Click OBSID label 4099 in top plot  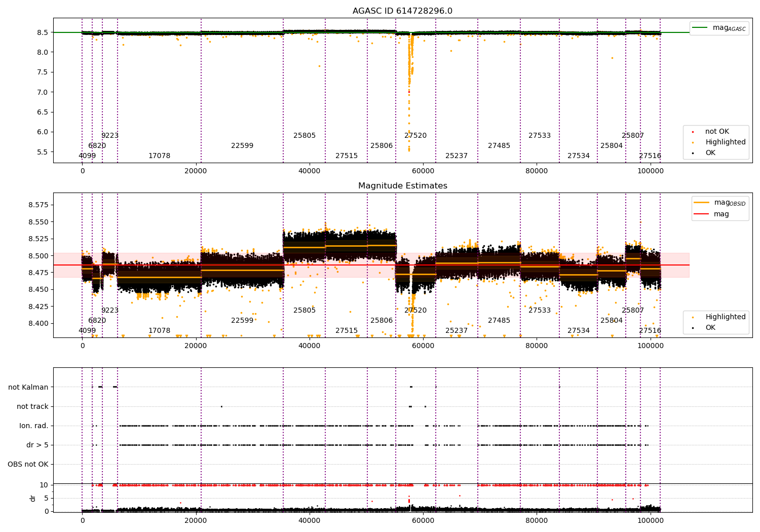click(x=87, y=156)
